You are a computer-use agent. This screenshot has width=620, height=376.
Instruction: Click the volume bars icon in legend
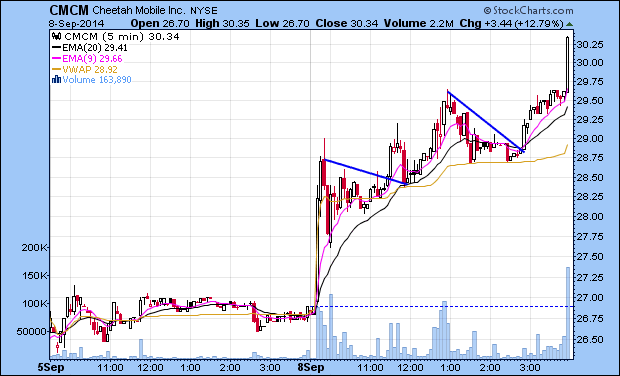pos(57,79)
